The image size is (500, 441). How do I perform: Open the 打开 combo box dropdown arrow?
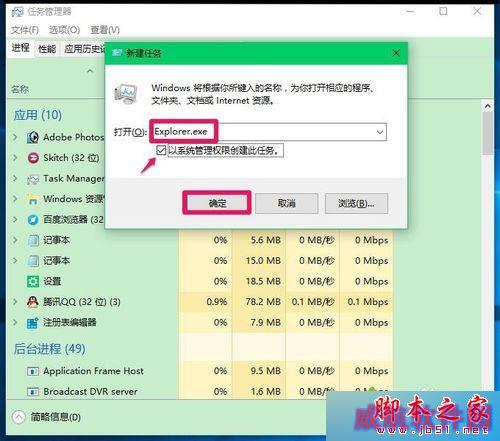(x=380, y=132)
